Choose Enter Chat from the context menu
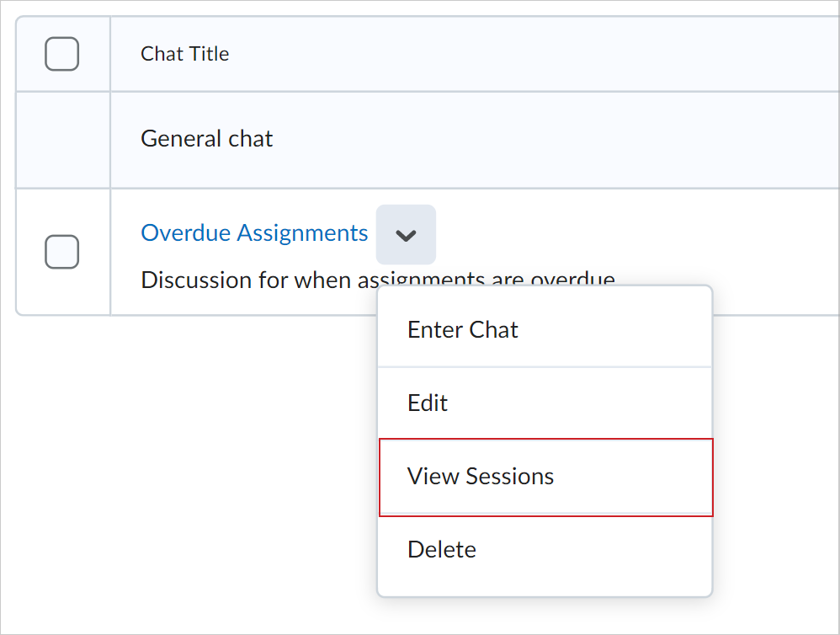This screenshot has height=635, width=840. coord(462,329)
